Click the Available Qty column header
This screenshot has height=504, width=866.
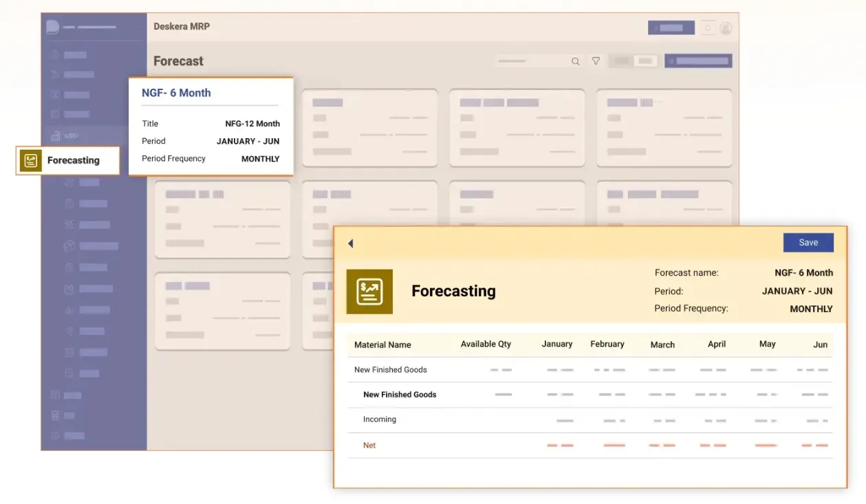[486, 344]
